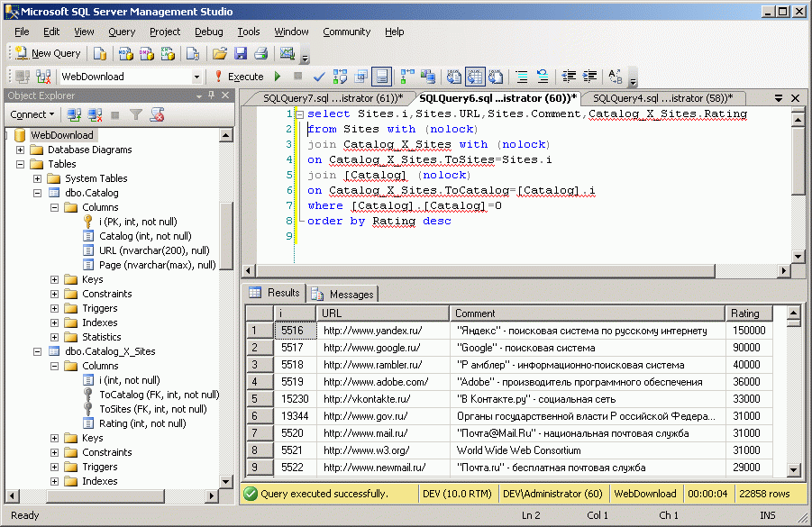Click the Decrease Indent icon
The height and width of the screenshot is (527, 812).
pos(569,77)
